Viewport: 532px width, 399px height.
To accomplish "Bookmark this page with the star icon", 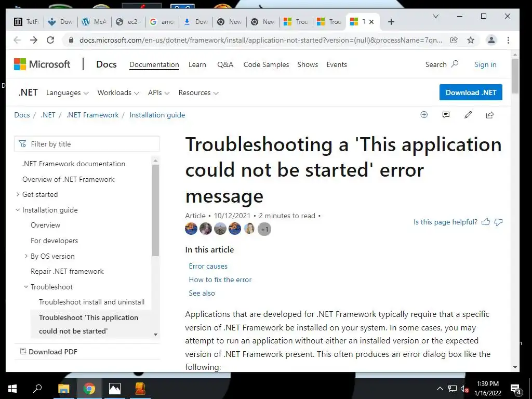I will [471, 40].
